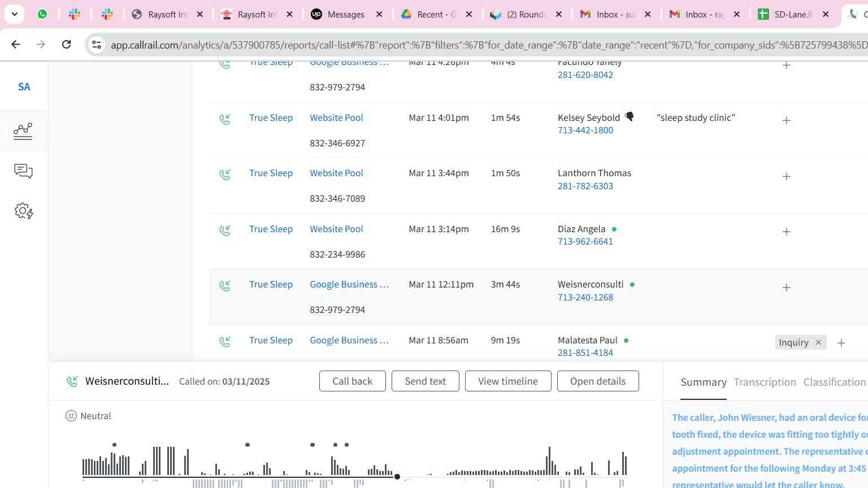Add a tag to Kelsey Seybold call
Image resolution: width=868 pixels, height=488 pixels.
tap(786, 120)
